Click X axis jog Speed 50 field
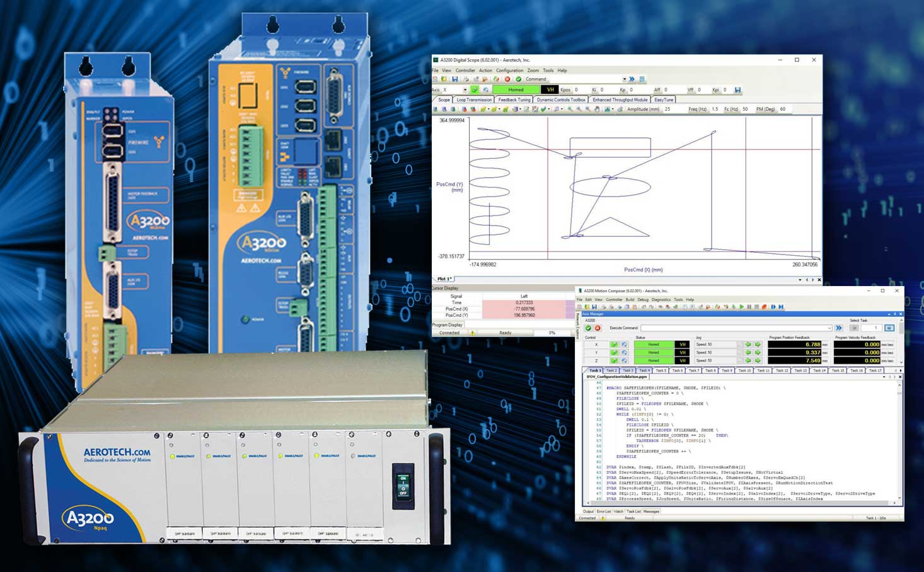This screenshot has width=924, height=572. pyautogui.click(x=715, y=345)
